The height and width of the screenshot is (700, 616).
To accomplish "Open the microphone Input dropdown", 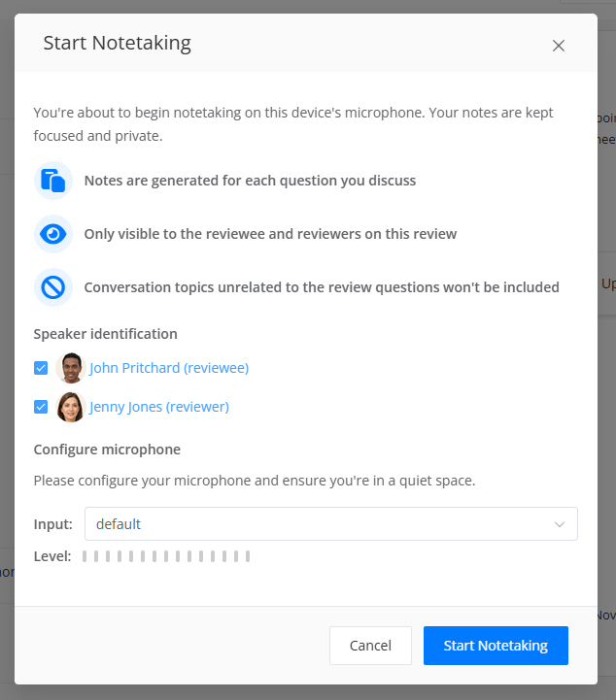I will [330, 524].
